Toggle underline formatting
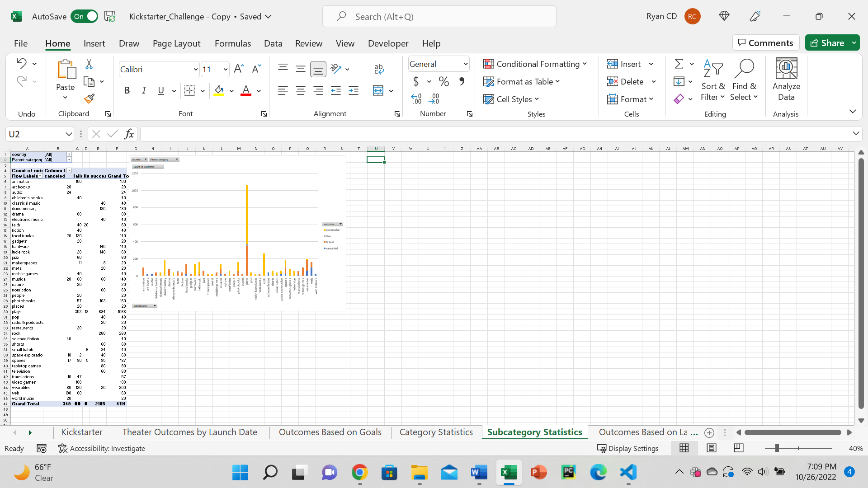Image resolution: width=868 pixels, height=488 pixels. (x=161, y=90)
